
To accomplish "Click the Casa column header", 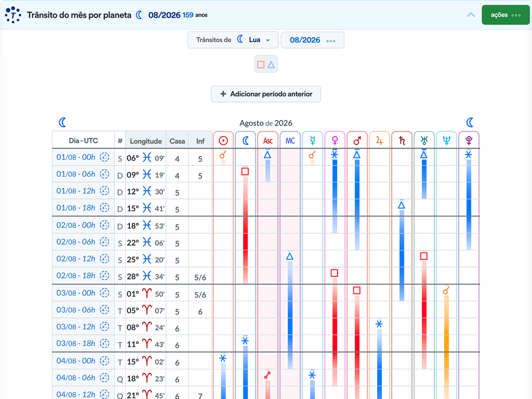I will 177,141.
